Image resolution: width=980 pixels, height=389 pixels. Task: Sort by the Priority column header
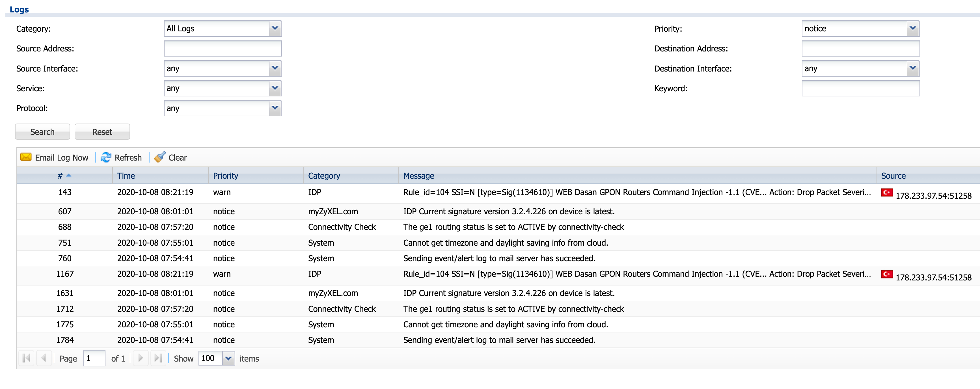click(225, 176)
